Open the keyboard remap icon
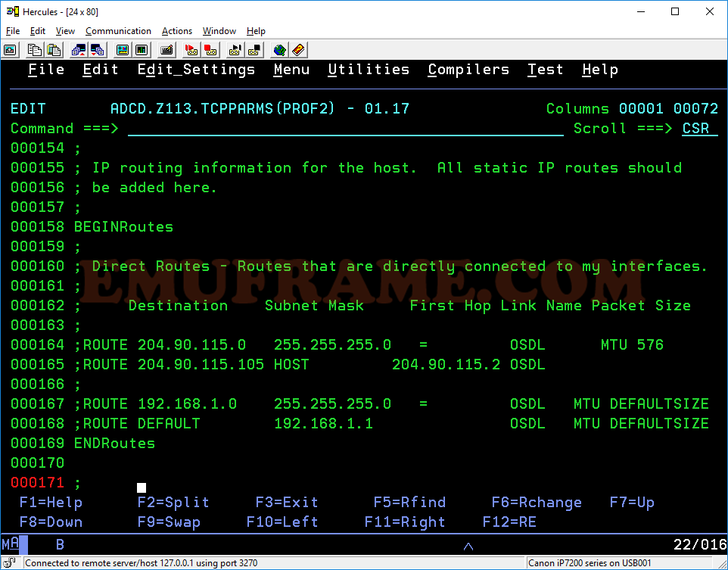 point(166,50)
